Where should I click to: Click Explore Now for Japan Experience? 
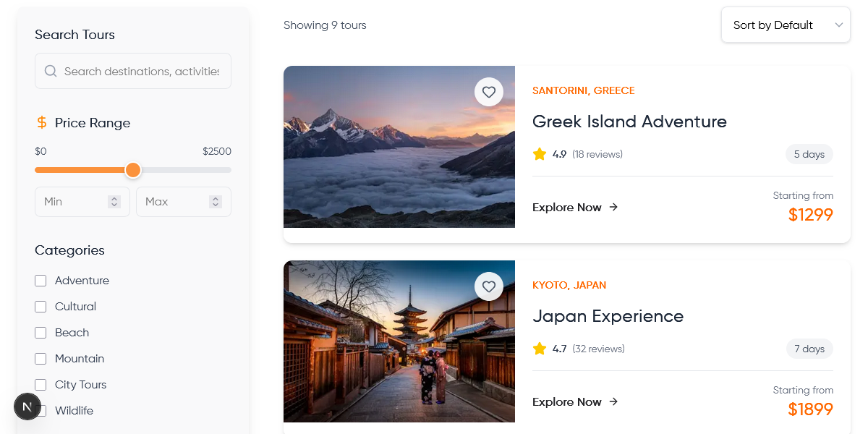567,402
